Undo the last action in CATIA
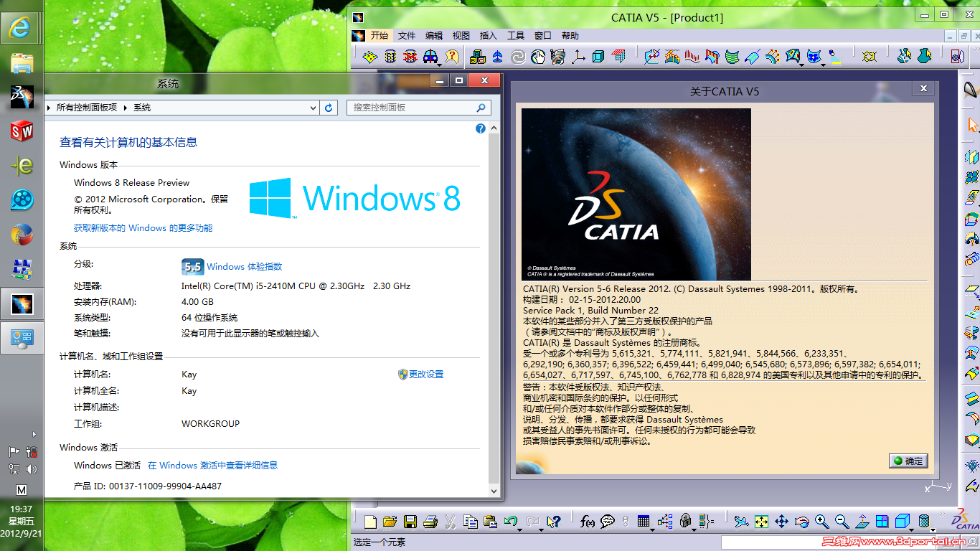The height and width of the screenshot is (551, 980). coord(511,522)
